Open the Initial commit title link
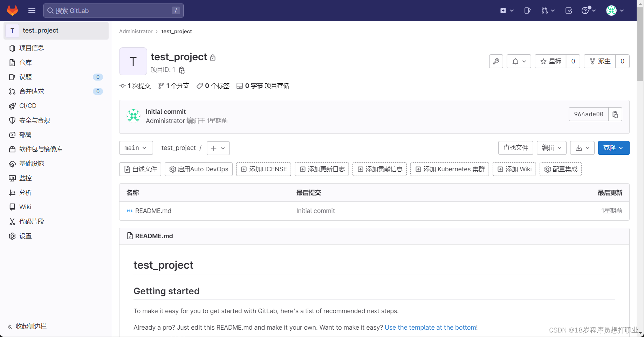644x337 pixels. pyautogui.click(x=166, y=112)
